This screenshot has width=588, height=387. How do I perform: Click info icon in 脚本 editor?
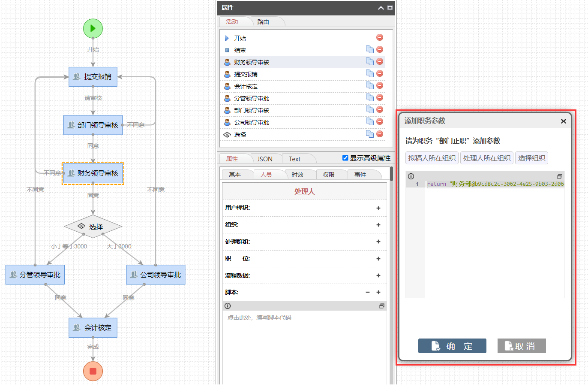[228, 306]
